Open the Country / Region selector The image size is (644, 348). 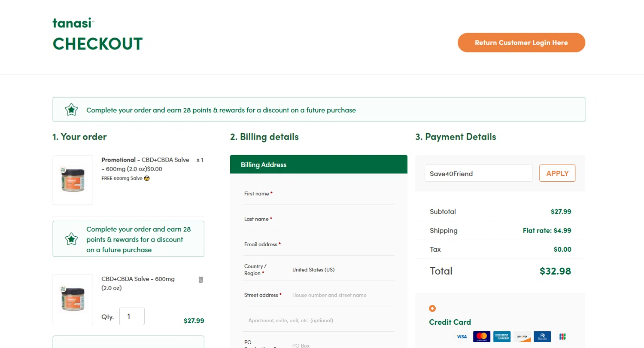click(x=343, y=270)
